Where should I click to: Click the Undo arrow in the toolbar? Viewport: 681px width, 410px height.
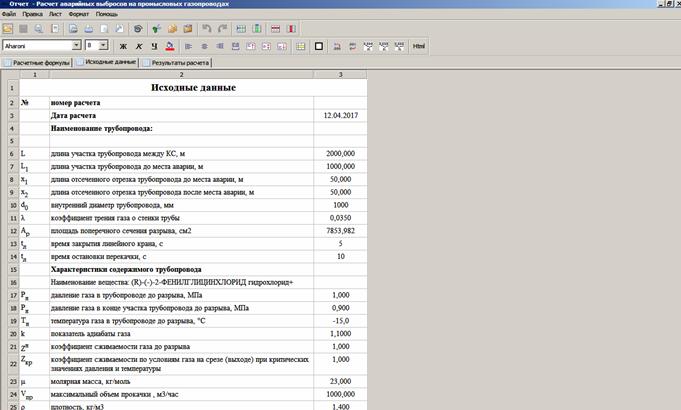point(206,30)
